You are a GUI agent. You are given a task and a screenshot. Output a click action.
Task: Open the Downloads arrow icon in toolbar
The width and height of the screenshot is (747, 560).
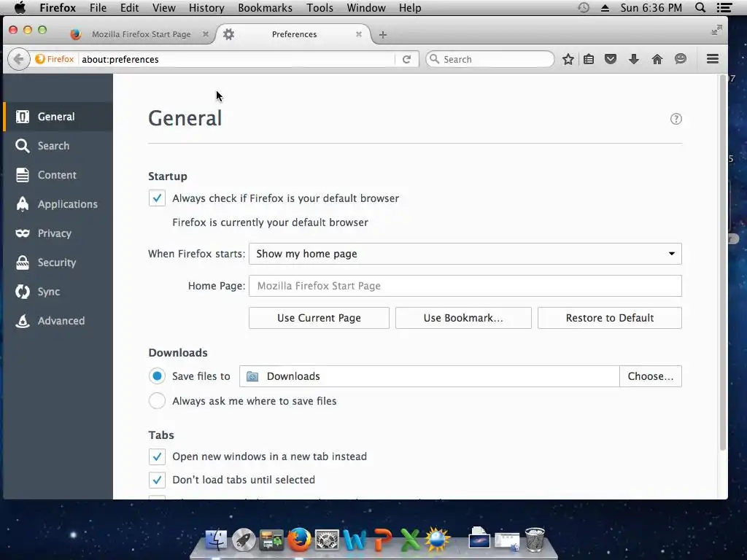(x=634, y=59)
